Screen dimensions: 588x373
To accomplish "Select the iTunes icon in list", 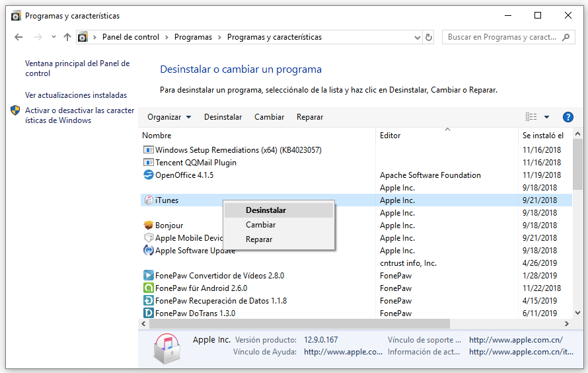I will (149, 200).
